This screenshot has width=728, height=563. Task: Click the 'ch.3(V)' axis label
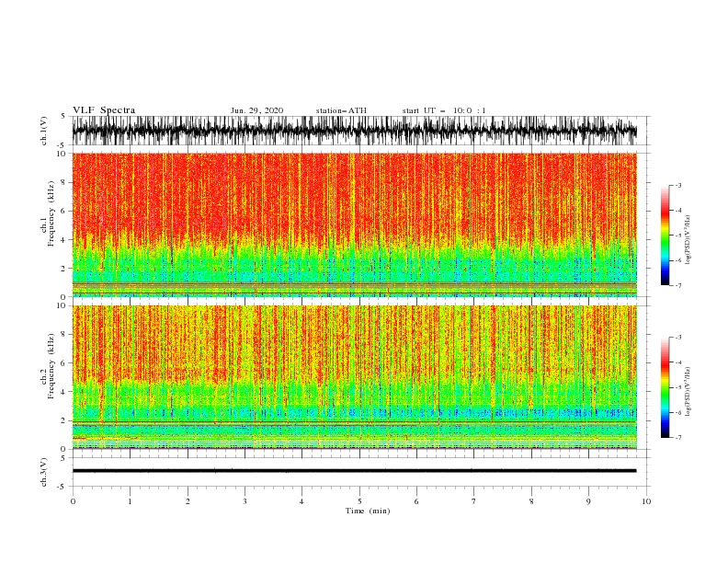44,472
